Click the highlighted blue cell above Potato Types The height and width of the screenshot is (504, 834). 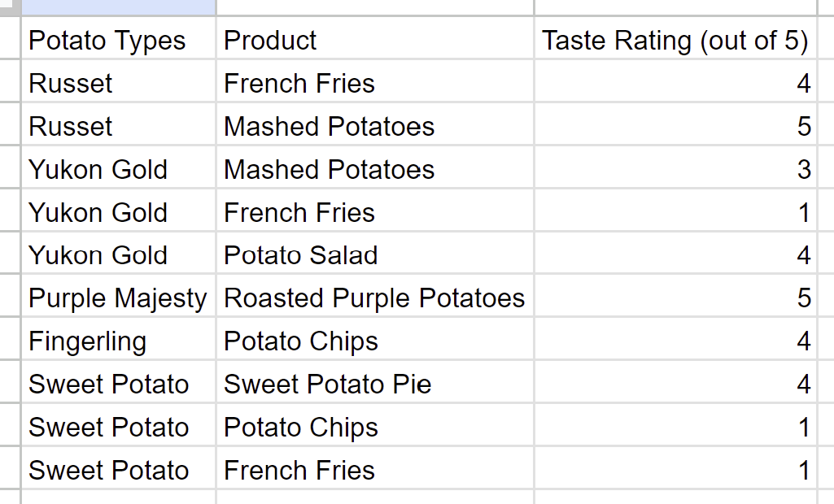click(118, 7)
